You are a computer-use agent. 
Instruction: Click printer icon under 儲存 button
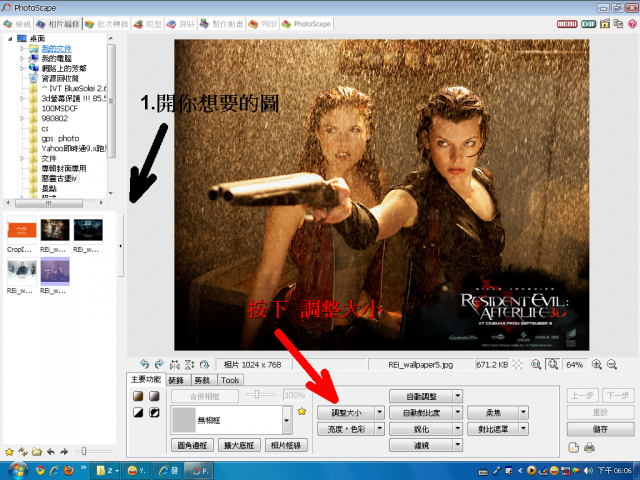(589, 448)
